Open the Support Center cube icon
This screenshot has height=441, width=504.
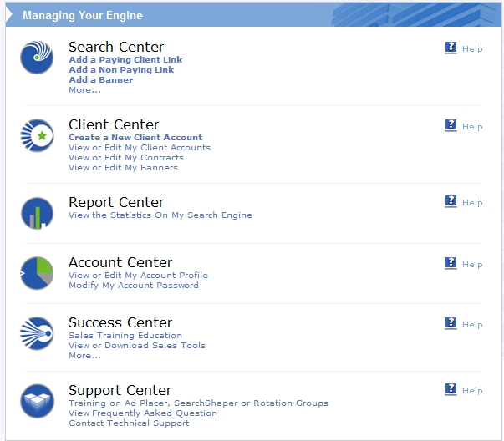point(37,400)
